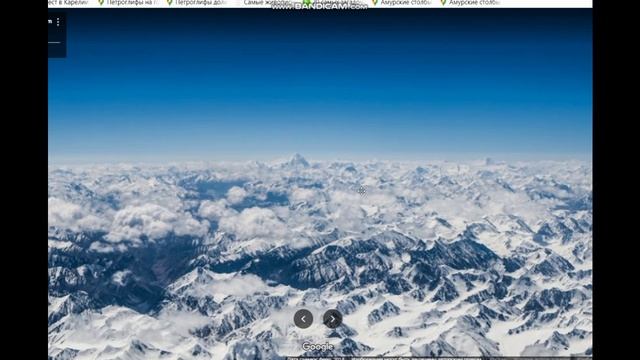
Task: Open the 'Петроглифы дол' bookmark
Action: [x=197, y=3]
